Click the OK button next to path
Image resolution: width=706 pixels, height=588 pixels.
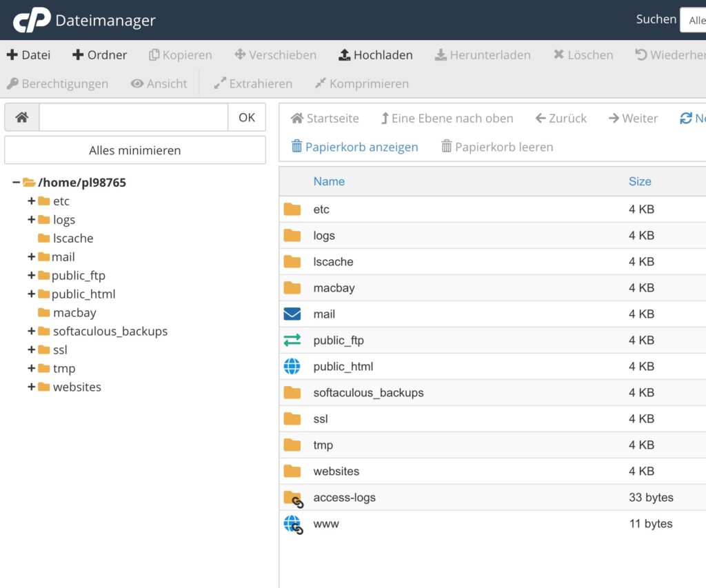[247, 117]
